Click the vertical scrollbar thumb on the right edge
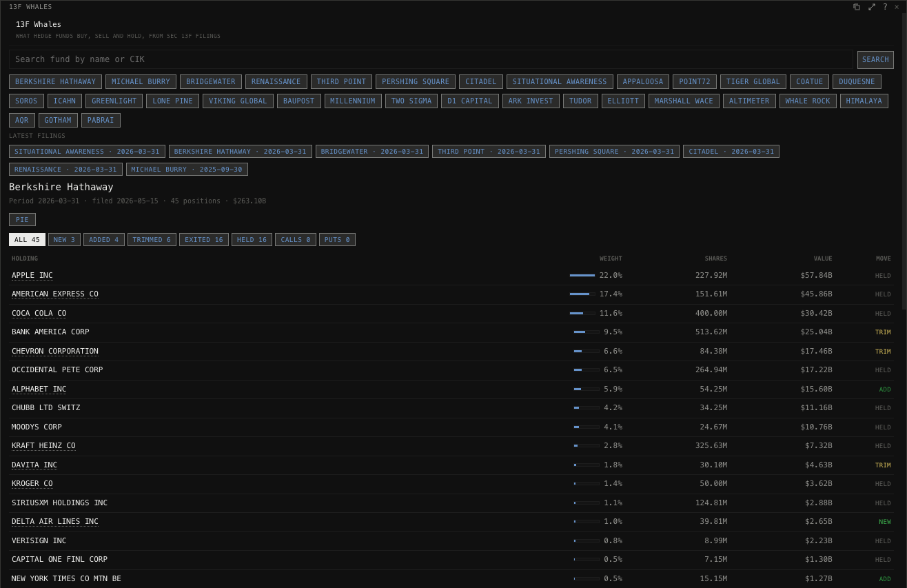 pyautogui.click(x=904, y=162)
